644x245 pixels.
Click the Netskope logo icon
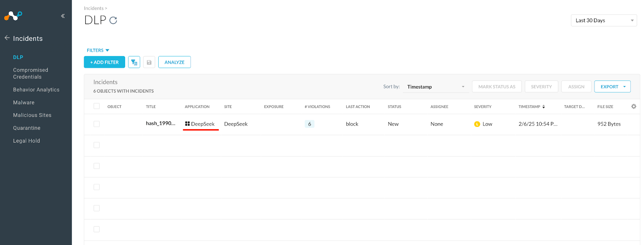pos(13,16)
